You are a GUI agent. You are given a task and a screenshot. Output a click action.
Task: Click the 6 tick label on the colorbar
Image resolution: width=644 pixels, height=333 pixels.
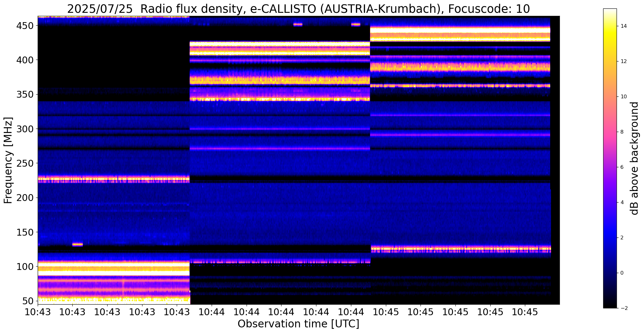[x=622, y=167]
